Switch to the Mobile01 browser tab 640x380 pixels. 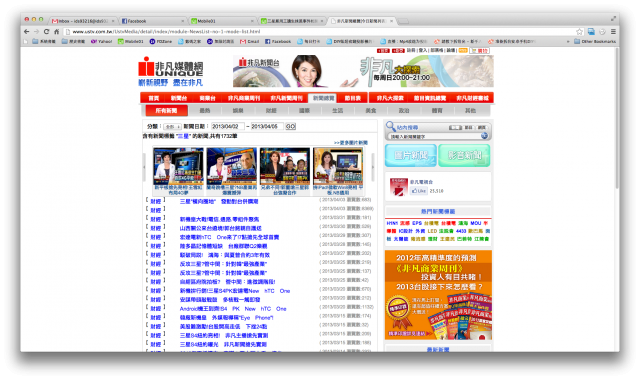[223, 20]
